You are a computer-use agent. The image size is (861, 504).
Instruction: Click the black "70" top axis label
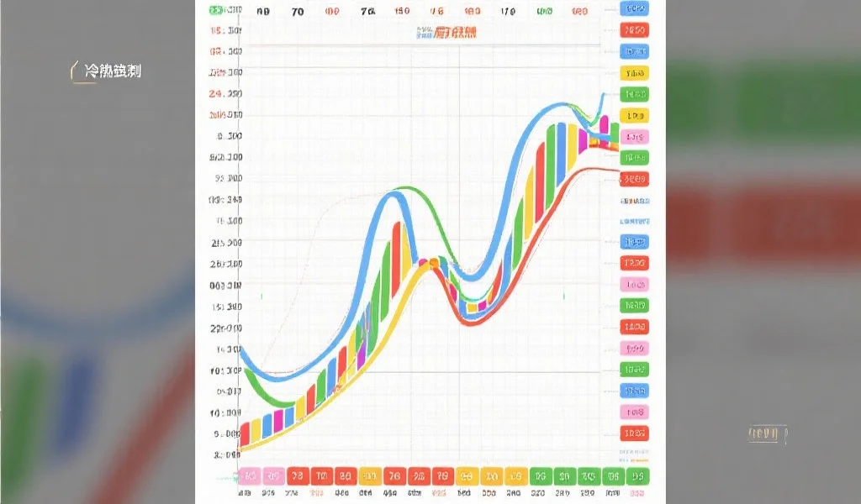click(x=298, y=11)
